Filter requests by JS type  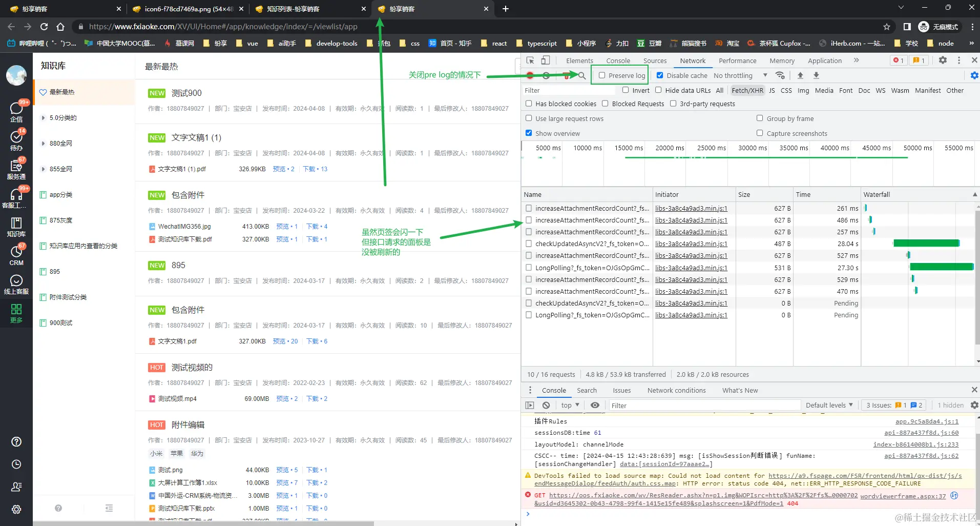[772, 90]
